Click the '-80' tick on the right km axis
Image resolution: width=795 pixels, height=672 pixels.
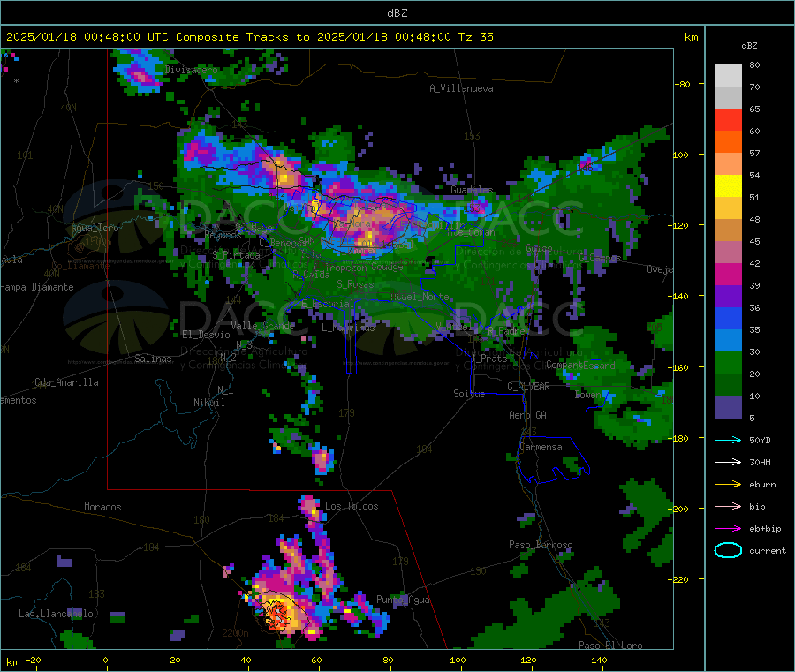click(x=683, y=84)
